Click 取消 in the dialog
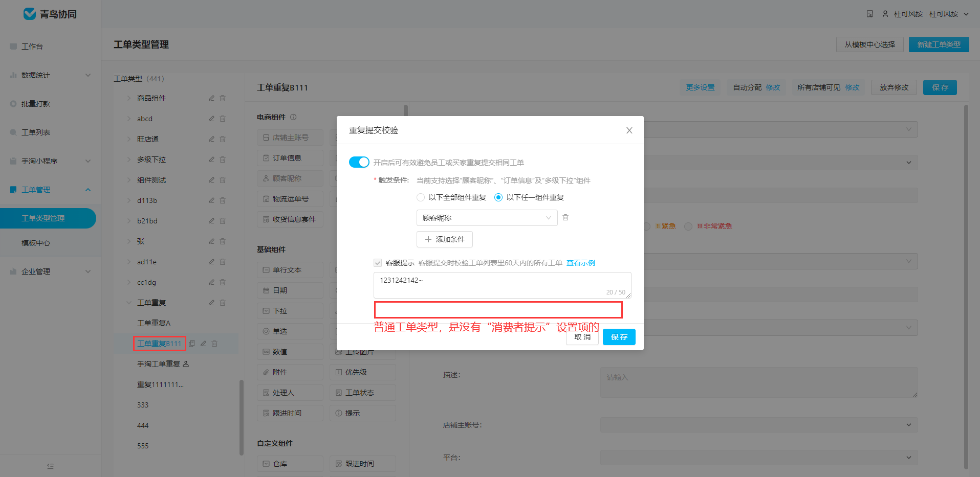This screenshot has width=980, height=477. (582, 337)
